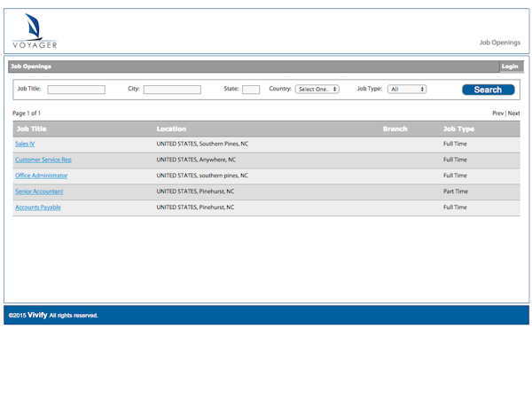
Task: Click Accounts Payable's Pinehurst location
Action: (x=195, y=207)
